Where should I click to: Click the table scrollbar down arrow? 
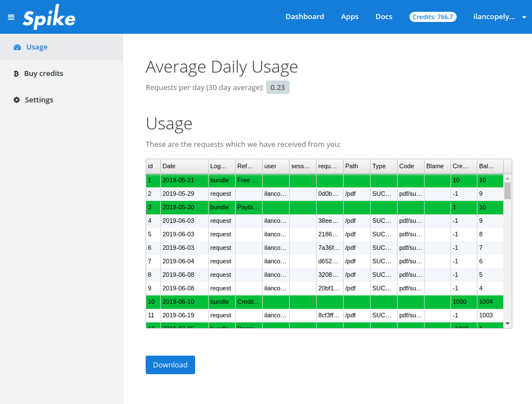(x=507, y=324)
